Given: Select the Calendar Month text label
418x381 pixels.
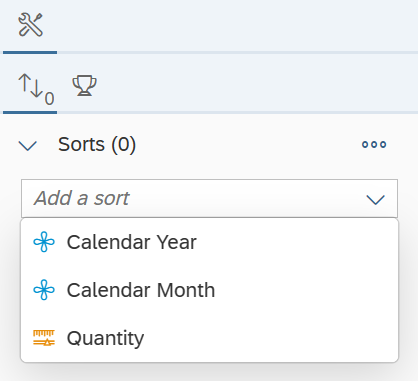Looking at the screenshot, I should point(141,290).
